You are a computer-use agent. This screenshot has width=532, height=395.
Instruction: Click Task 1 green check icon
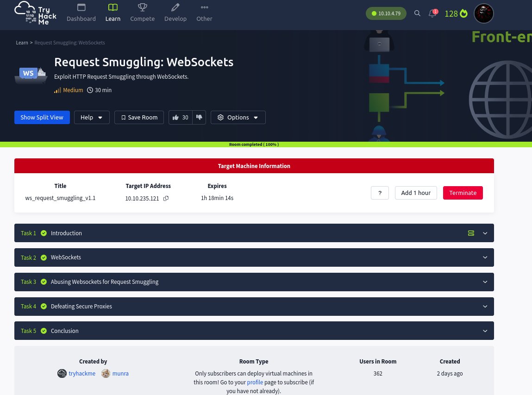click(44, 233)
